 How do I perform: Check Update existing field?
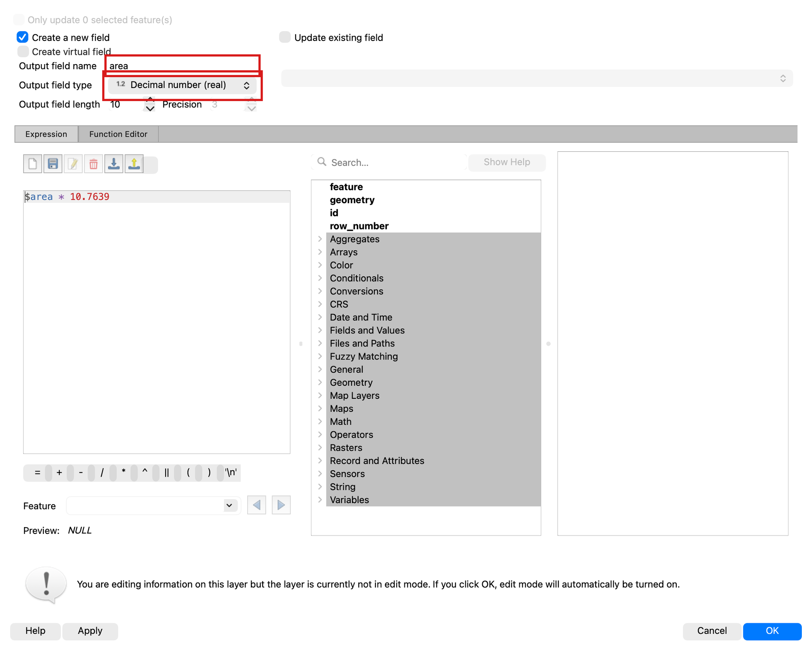285,37
